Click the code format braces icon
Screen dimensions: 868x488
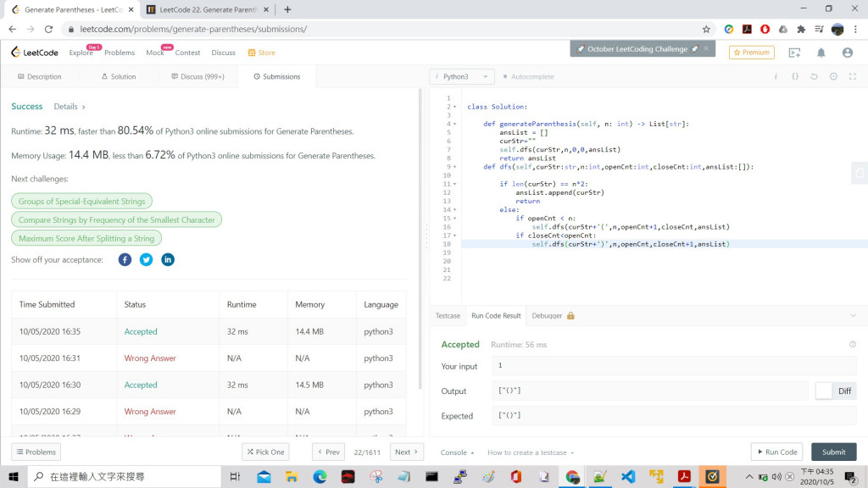[795, 76]
